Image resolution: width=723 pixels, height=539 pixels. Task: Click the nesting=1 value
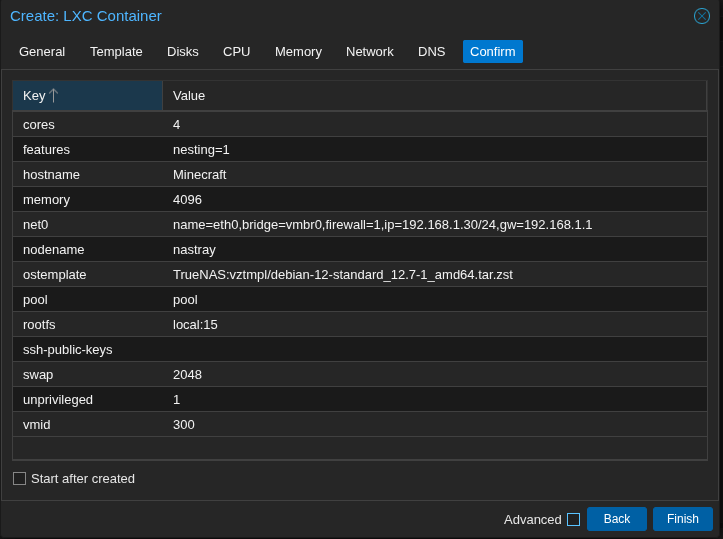[x=201, y=150]
